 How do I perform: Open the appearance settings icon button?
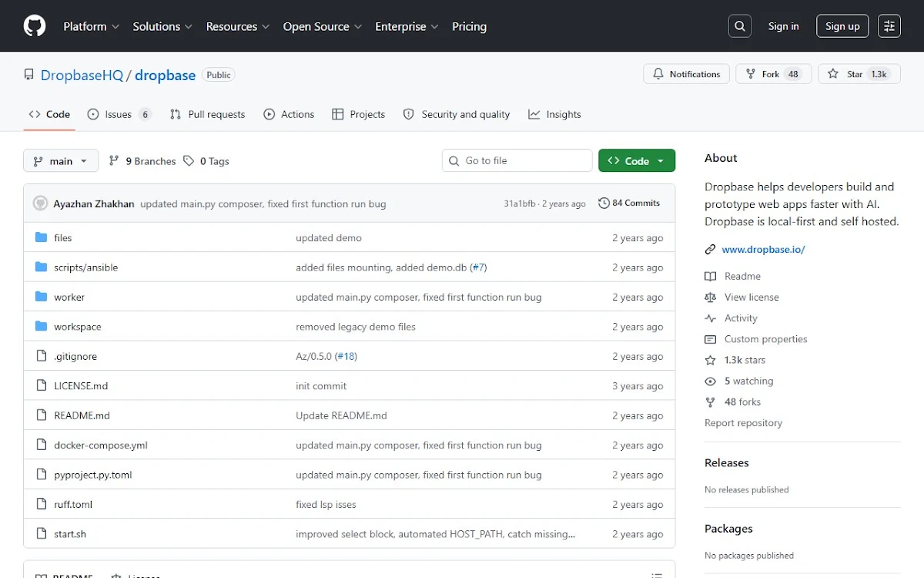click(889, 26)
